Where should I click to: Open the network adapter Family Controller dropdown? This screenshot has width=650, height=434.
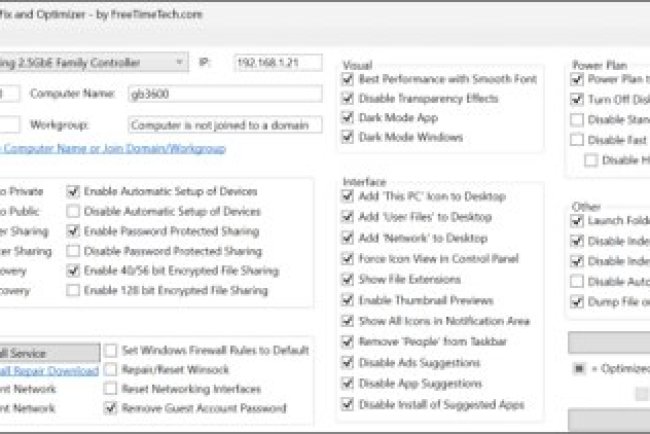[178, 63]
